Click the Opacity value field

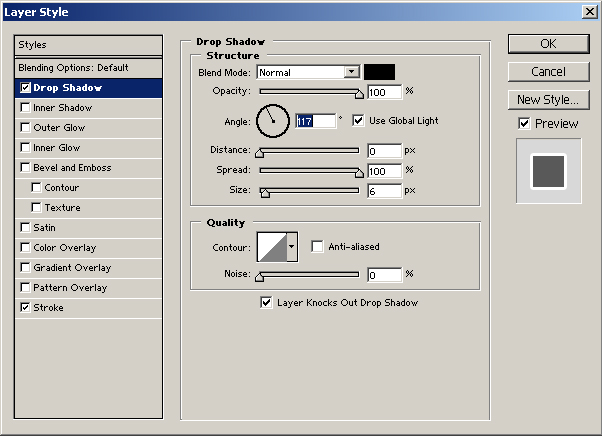click(x=385, y=92)
